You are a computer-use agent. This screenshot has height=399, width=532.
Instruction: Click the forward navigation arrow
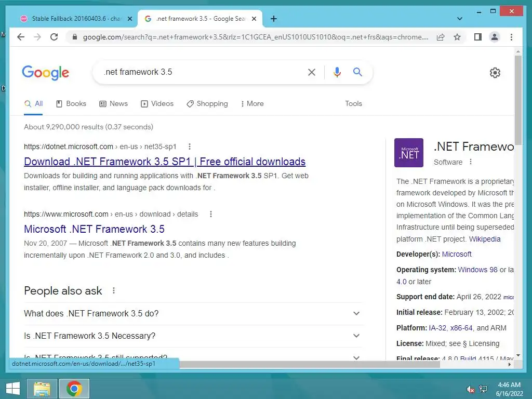(x=37, y=37)
